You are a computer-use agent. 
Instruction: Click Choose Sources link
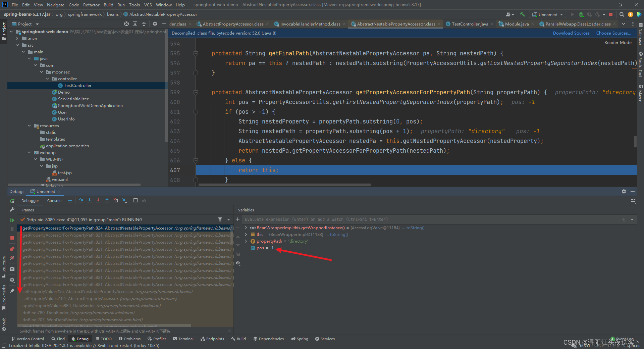(613, 33)
